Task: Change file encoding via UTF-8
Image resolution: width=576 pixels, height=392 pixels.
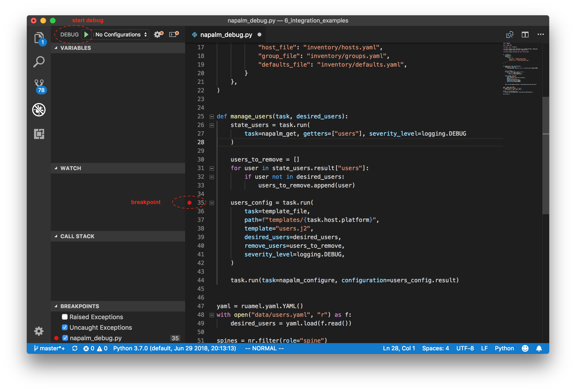Action: coord(465,348)
